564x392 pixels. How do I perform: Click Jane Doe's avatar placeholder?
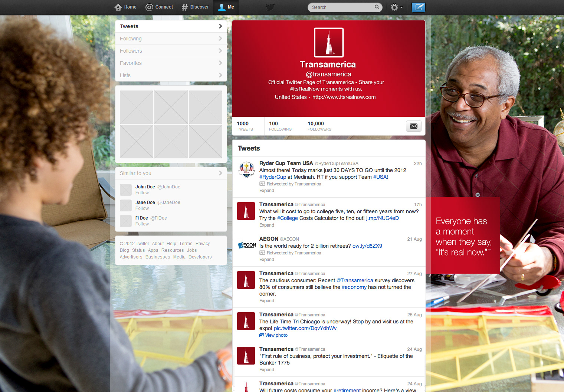pos(126,205)
